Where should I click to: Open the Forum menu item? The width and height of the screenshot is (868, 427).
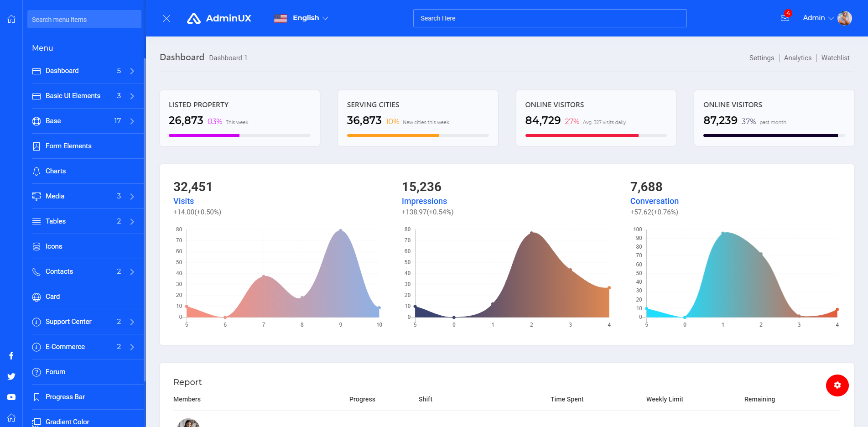[87, 372]
